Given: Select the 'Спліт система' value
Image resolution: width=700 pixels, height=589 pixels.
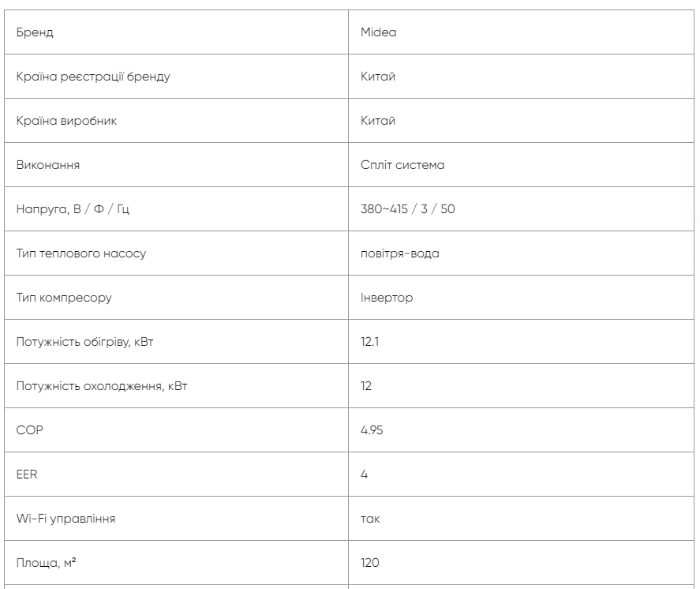Looking at the screenshot, I should tap(402, 166).
